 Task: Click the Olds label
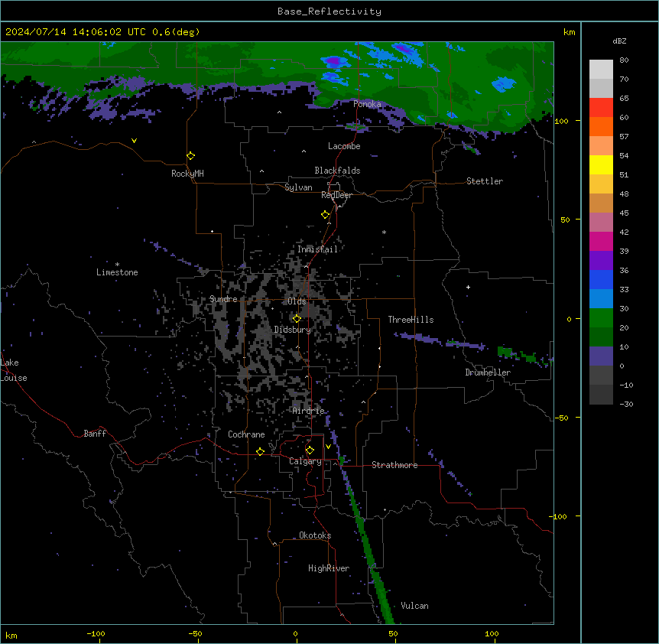pos(297,301)
